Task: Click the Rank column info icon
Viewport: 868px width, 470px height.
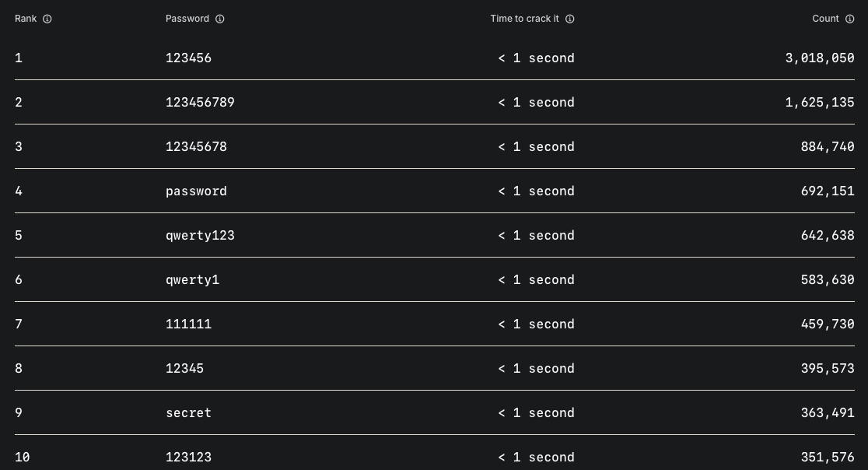Action: [47, 19]
